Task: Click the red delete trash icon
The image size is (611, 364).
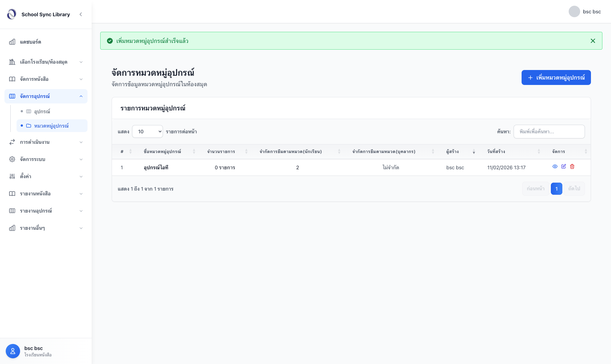Action: (x=572, y=166)
